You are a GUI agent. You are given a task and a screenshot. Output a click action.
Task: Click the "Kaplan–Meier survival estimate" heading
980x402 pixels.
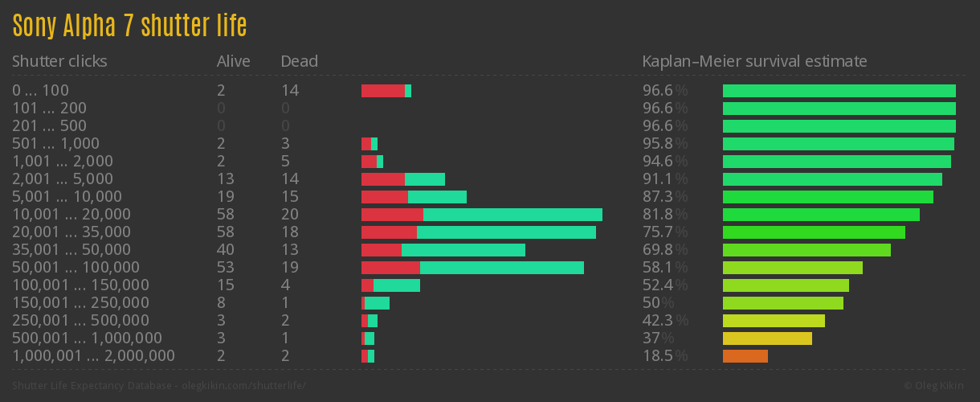754,61
